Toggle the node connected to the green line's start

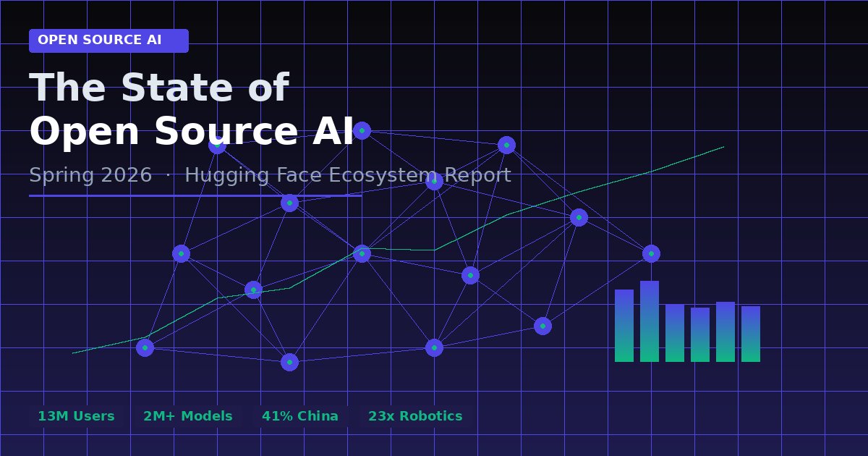coord(144,347)
